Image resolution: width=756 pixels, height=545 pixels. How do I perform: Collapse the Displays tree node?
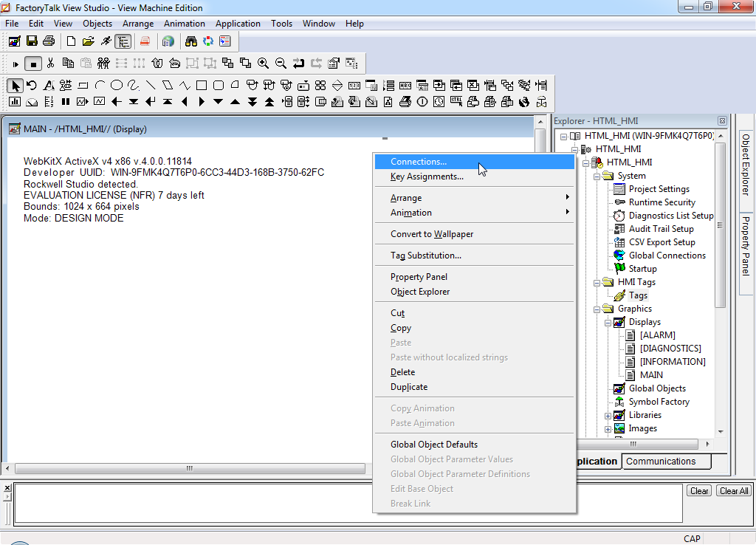pyautogui.click(x=608, y=323)
